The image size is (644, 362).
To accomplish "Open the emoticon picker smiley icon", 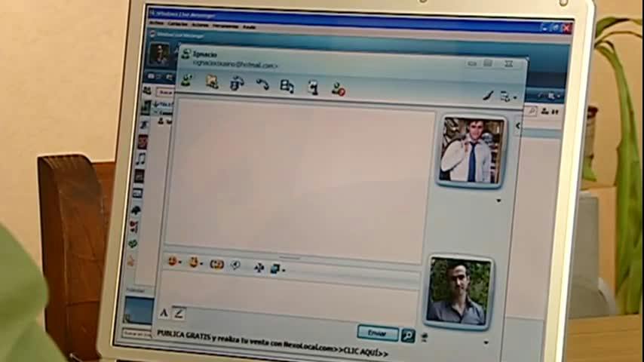I will [172, 261].
